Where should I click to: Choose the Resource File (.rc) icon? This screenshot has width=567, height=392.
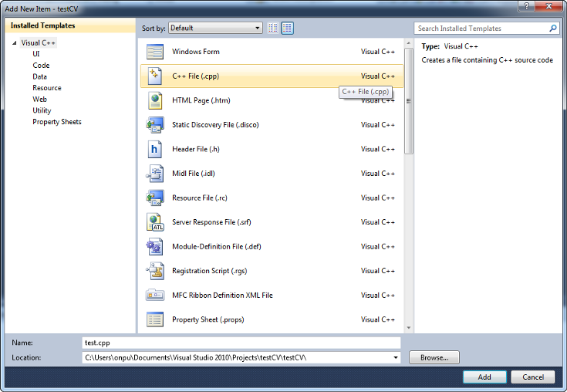[x=155, y=198]
